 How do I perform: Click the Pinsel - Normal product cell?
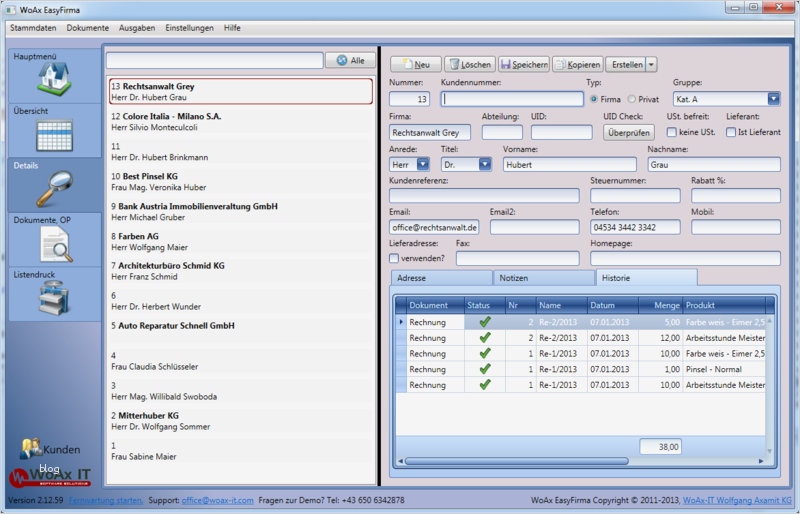click(x=724, y=369)
